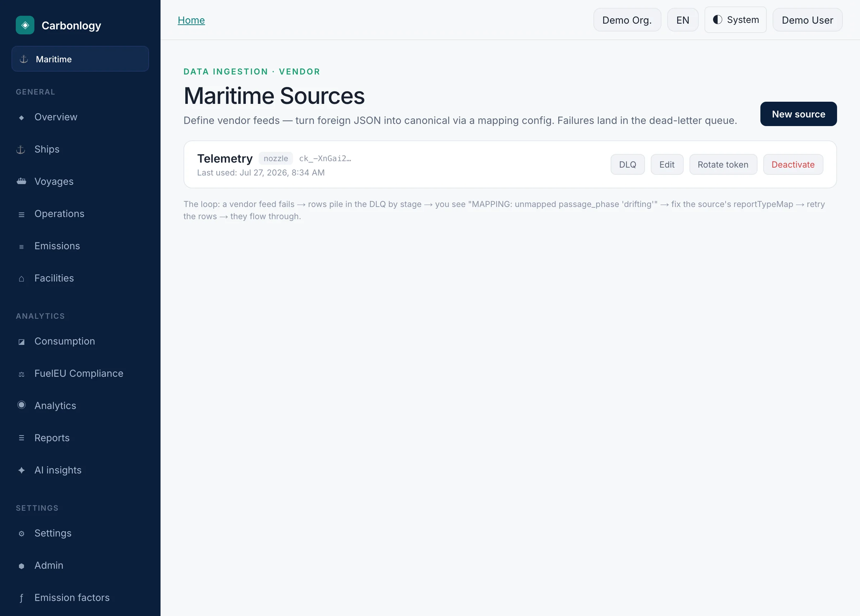Screen dimensions: 860x616
Task: Click the Ships anchor icon
Action: (x=21, y=149)
